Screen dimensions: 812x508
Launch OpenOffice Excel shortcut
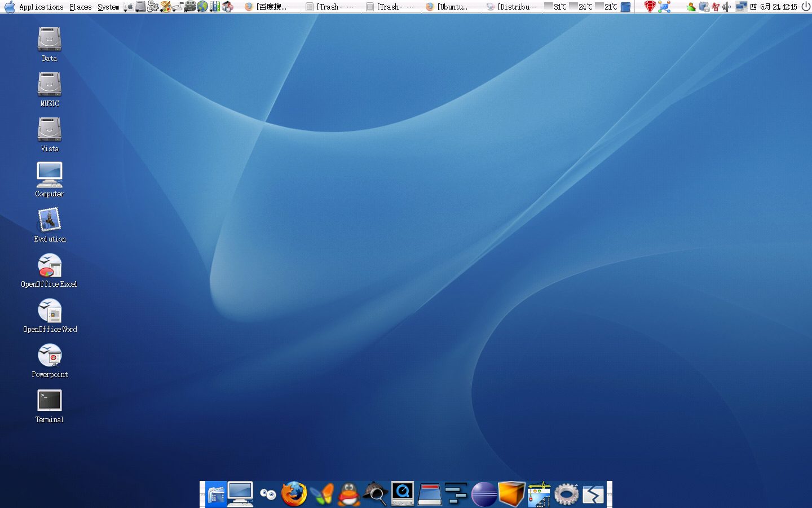[x=49, y=270]
